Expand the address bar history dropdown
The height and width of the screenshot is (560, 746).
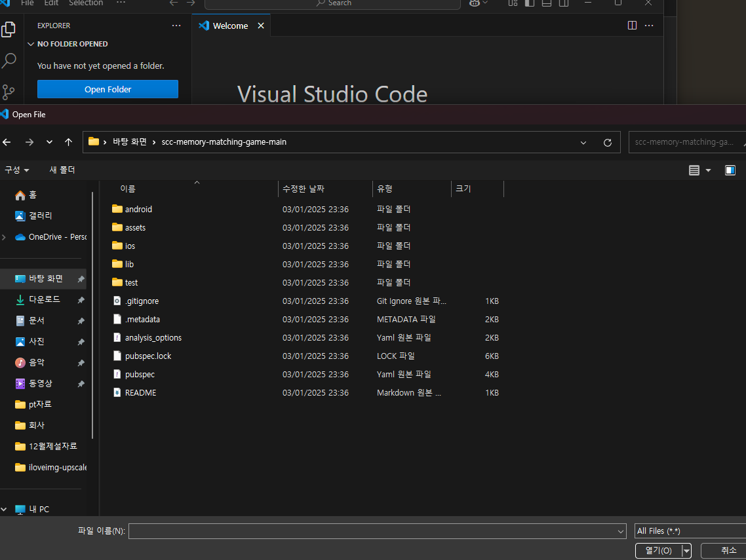pos(583,143)
